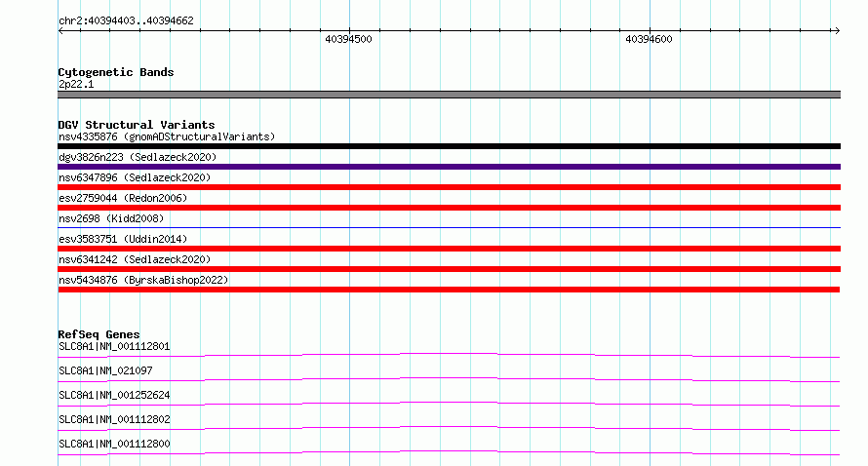Click the SLC8A1|NM_001112802 transcript label
The width and height of the screenshot is (868, 466).
tap(114, 419)
